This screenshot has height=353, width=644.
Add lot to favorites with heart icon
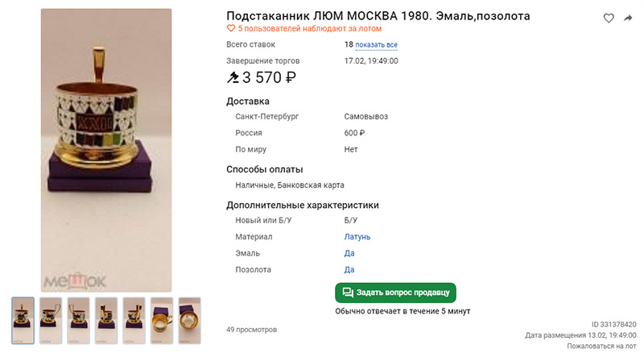(609, 18)
